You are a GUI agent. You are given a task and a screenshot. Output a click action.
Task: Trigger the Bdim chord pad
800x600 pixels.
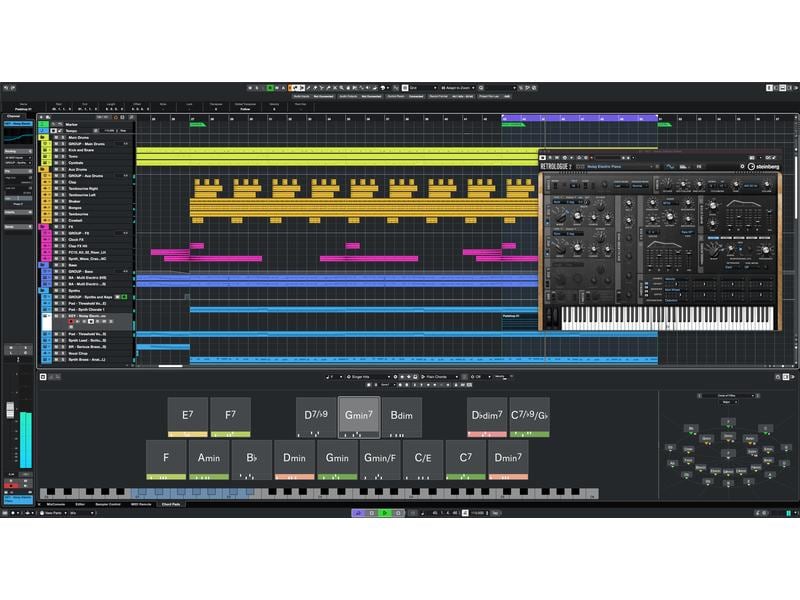(x=402, y=417)
